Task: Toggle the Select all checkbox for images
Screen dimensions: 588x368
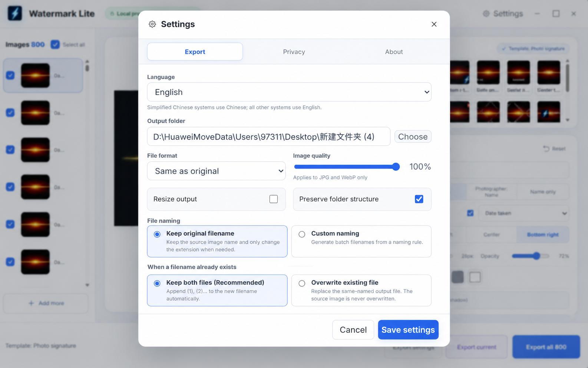Action: click(x=55, y=45)
